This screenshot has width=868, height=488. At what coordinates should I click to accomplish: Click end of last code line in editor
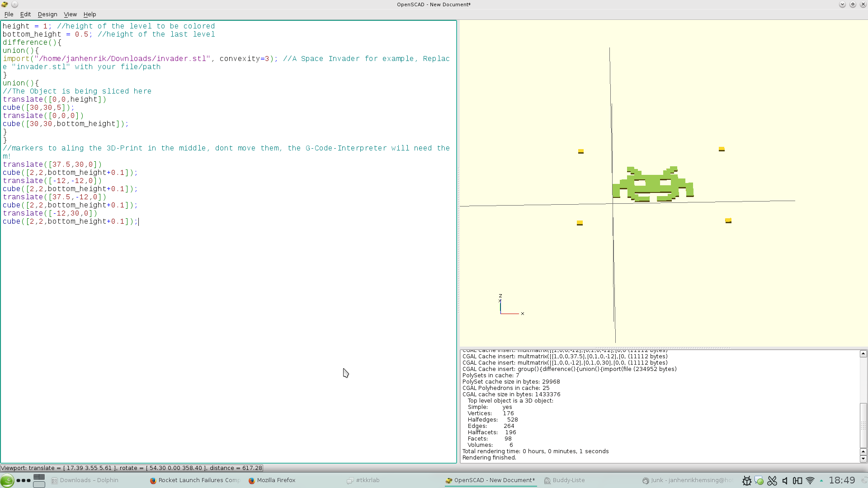138,221
